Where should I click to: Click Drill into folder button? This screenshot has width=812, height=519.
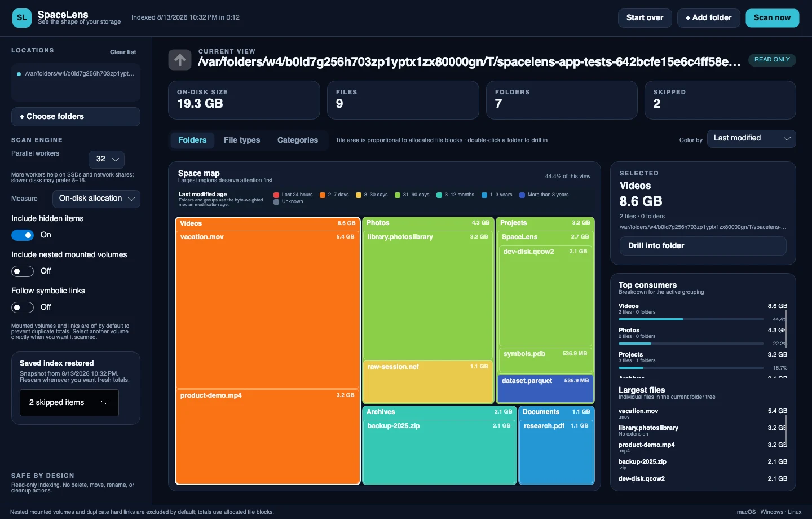(703, 246)
